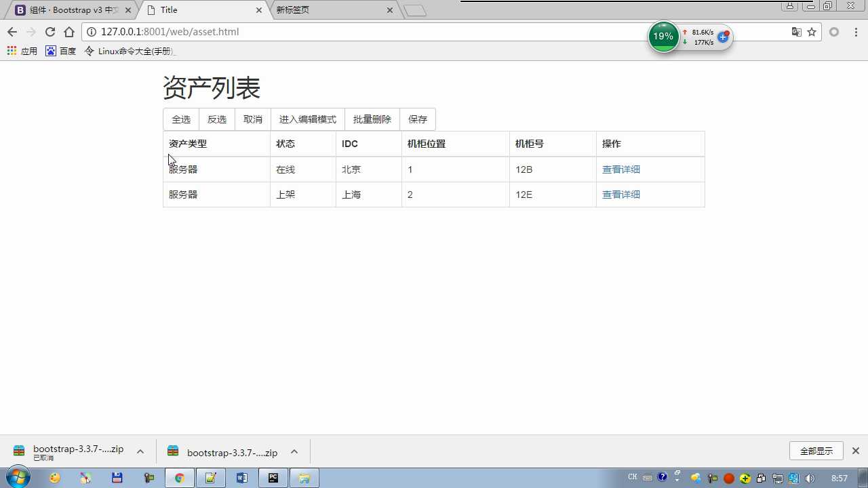868x488 pixels.
Task: Close the downloads bar
Action: (x=856, y=451)
